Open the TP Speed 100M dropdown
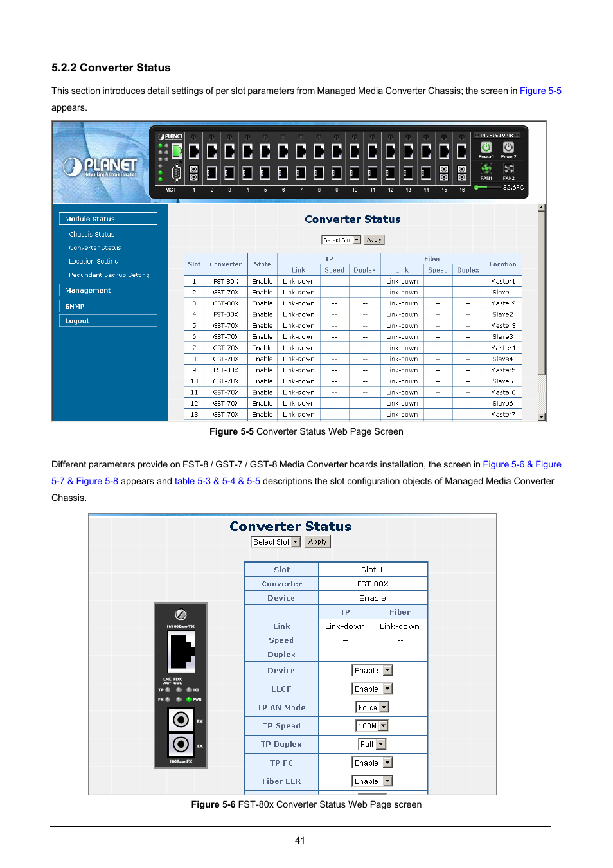The height and width of the screenshot is (868, 613). pyautogui.click(x=372, y=726)
